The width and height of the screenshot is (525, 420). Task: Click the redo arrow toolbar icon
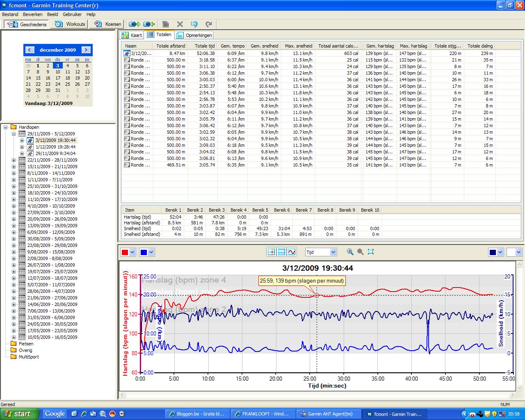[x=209, y=24]
